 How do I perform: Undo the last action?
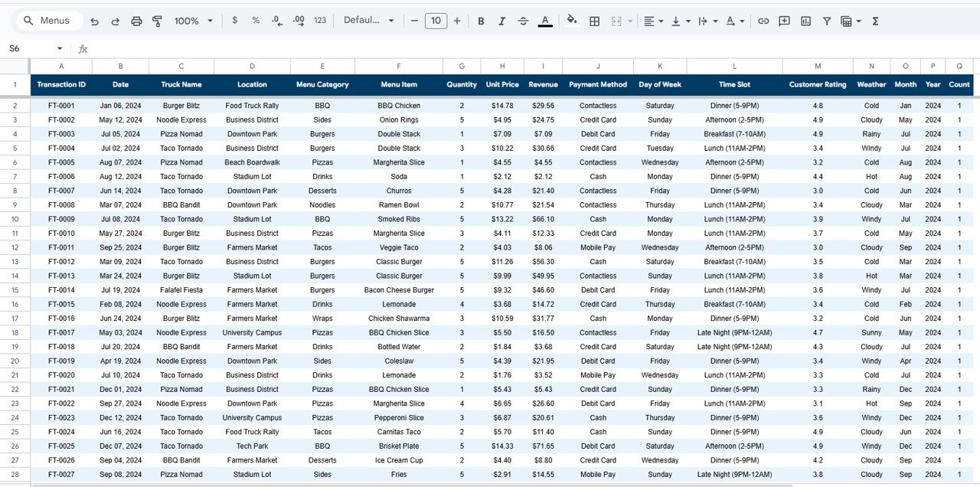[94, 21]
